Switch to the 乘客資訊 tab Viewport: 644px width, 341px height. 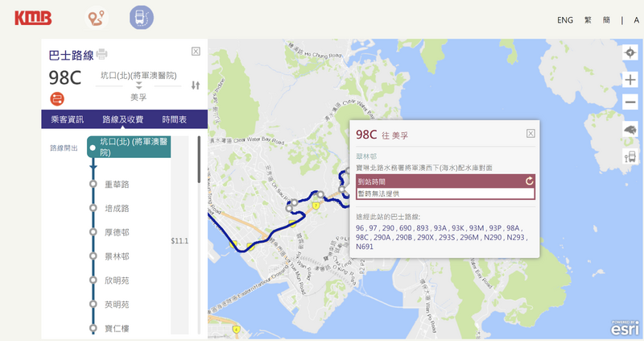coord(68,119)
